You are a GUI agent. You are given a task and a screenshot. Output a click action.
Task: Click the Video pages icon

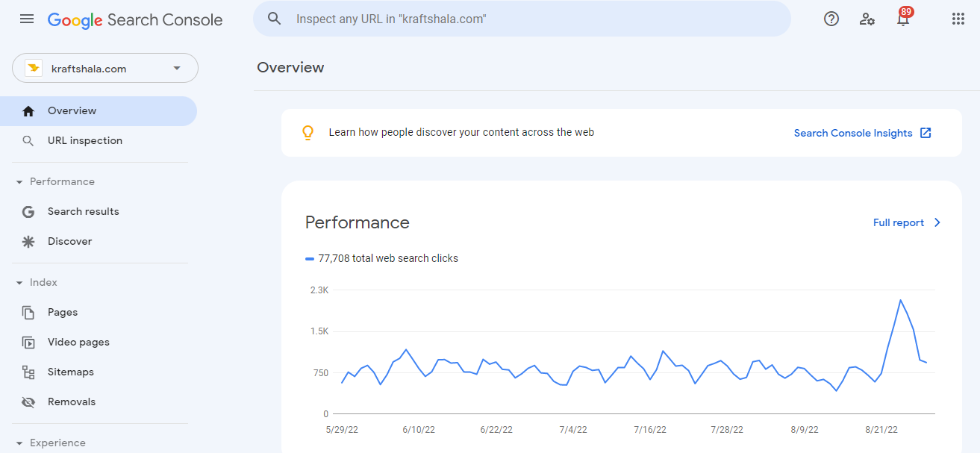pos(28,343)
